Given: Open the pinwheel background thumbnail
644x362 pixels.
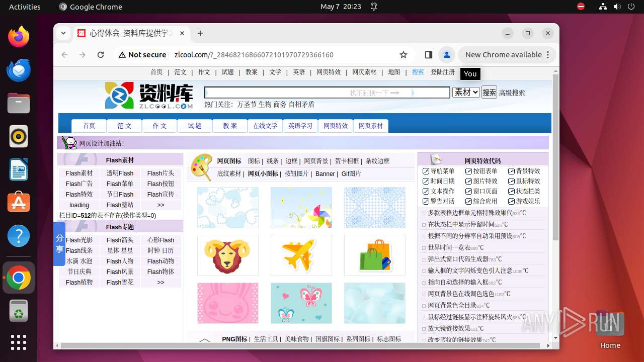Looking at the screenshot, I should (301, 208).
